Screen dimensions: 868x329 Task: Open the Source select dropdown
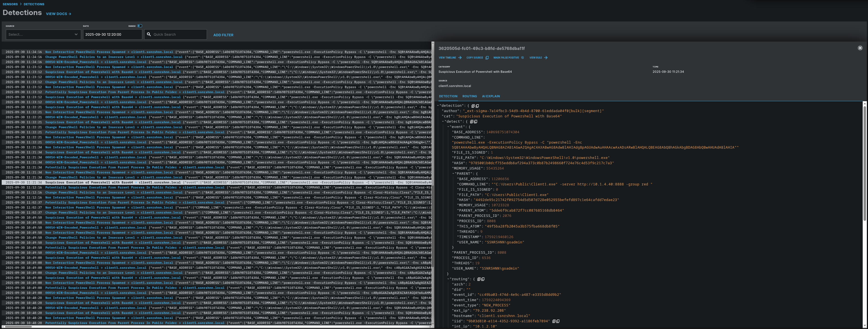(x=43, y=34)
